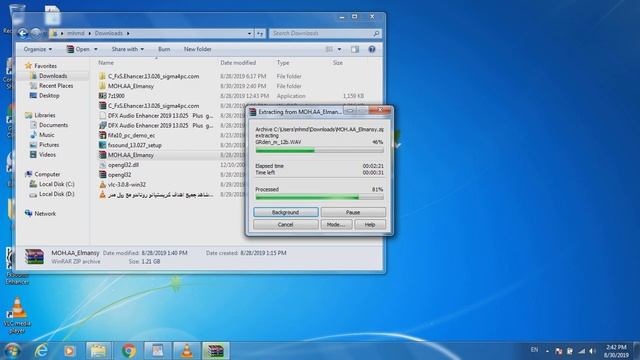Click the WinRAR taskbar icon

pyautogui.click(x=216, y=351)
